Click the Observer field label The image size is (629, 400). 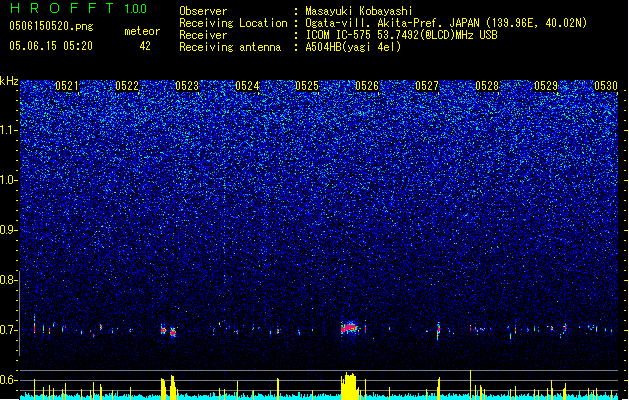[203, 11]
